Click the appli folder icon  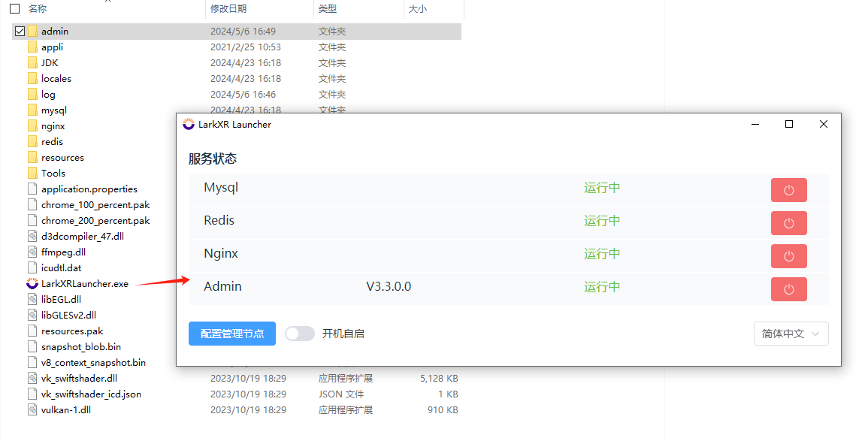click(x=32, y=47)
